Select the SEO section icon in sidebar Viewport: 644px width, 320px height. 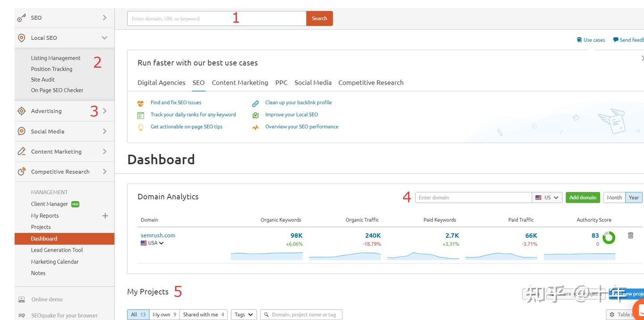pyautogui.click(x=21, y=17)
